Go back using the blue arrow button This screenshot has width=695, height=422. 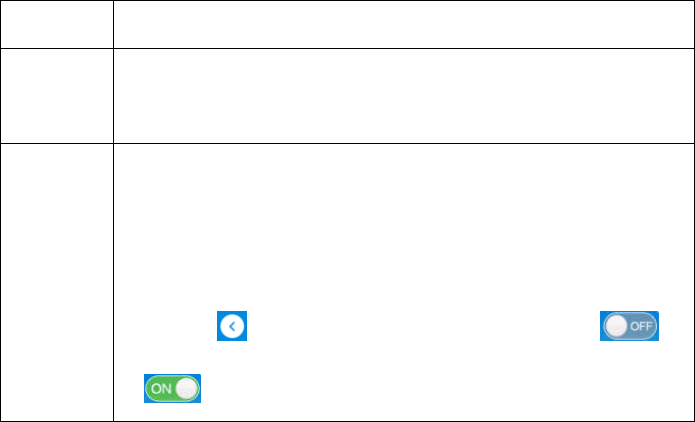[232, 326]
